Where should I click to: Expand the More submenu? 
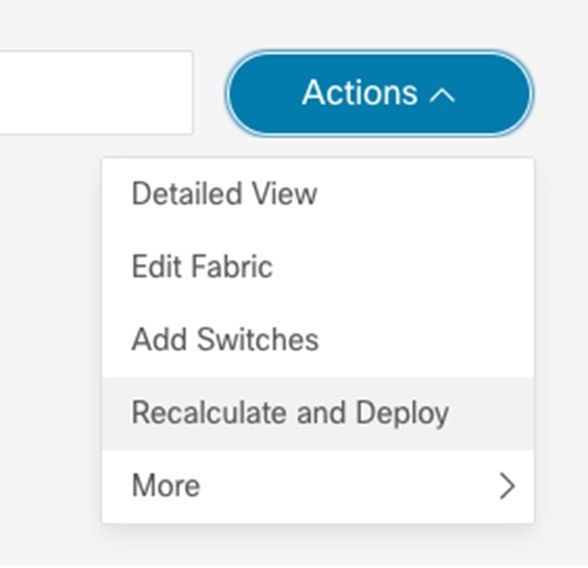point(318,486)
